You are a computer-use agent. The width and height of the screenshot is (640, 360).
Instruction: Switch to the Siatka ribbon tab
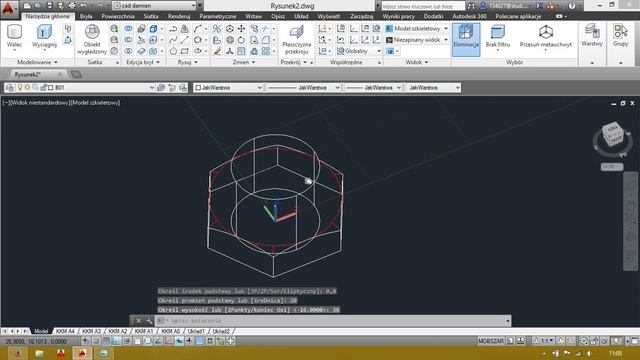click(151, 16)
